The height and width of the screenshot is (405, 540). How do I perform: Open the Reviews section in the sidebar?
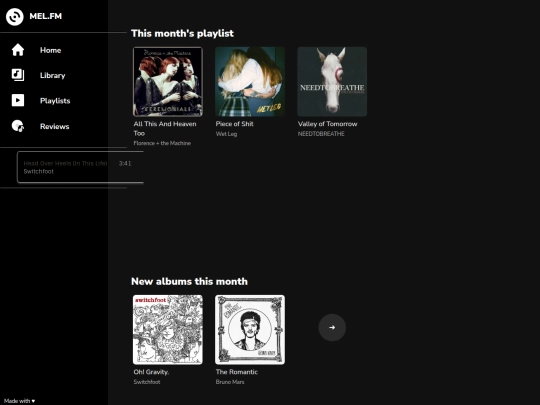54,126
